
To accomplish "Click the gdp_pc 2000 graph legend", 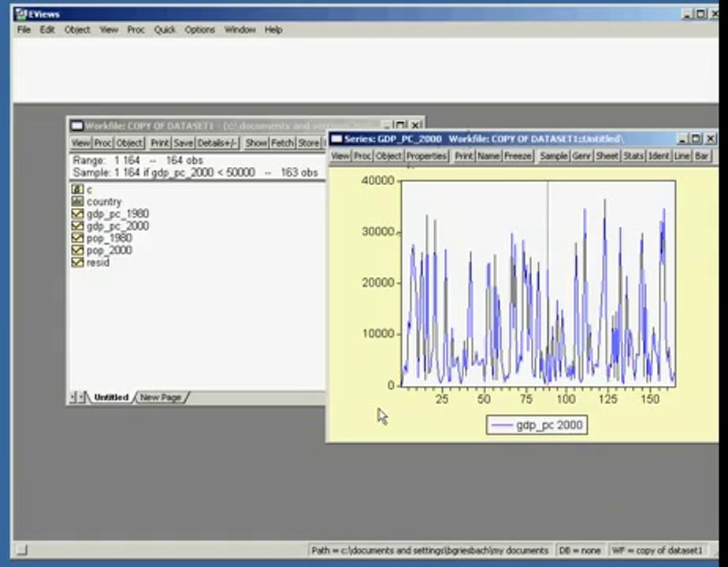I will tap(537, 425).
